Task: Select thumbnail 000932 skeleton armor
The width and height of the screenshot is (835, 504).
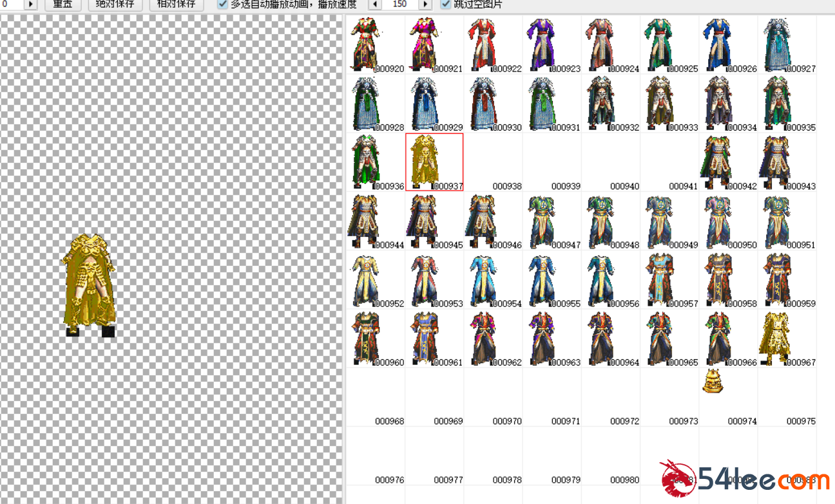Action: coord(611,103)
